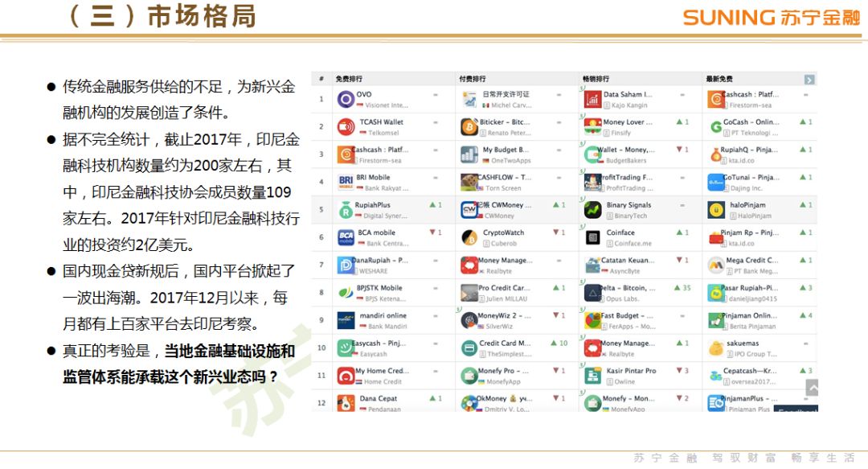This screenshot has height=469, width=868.
Task: Select the sakuemas app icon
Action: tap(716, 348)
